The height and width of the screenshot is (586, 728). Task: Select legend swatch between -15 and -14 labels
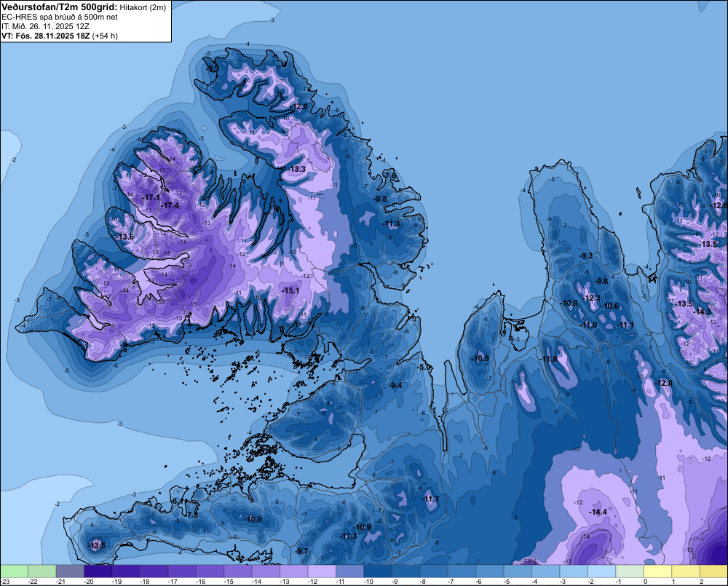(x=238, y=571)
